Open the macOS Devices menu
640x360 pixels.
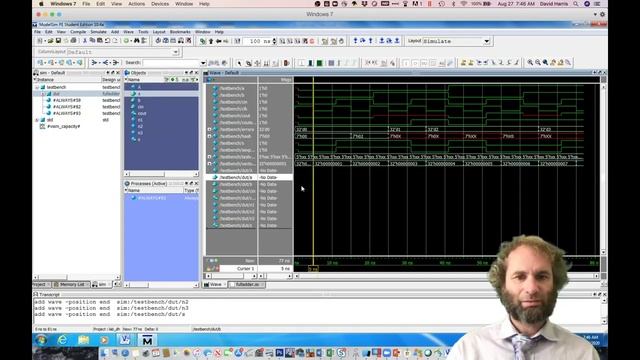pos(160,4)
